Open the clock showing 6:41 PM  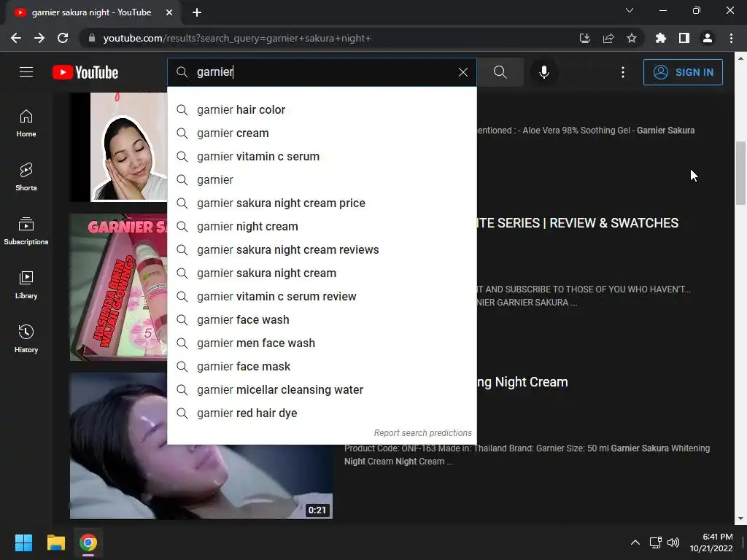711,542
